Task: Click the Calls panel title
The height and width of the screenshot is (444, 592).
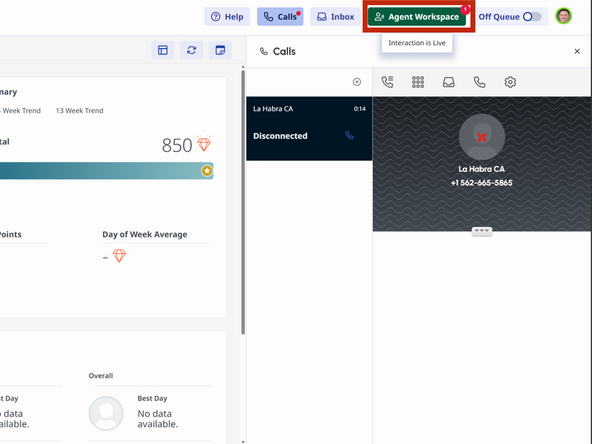Action: tap(284, 51)
